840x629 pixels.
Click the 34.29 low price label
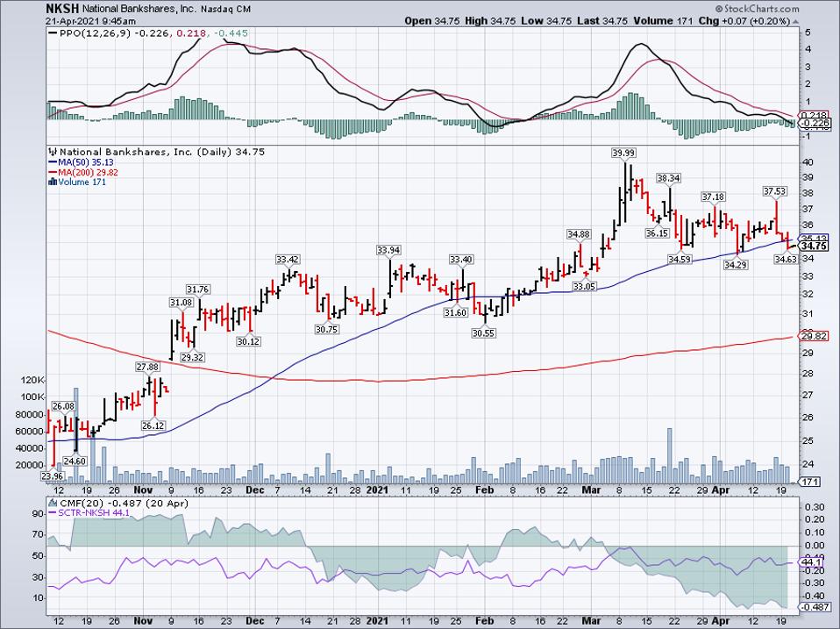(x=736, y=265)
